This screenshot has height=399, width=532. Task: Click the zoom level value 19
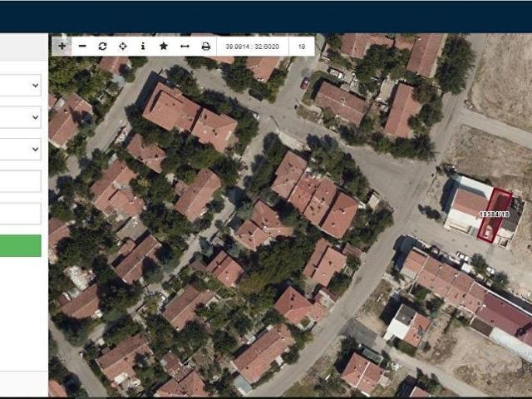click(302, 47)
